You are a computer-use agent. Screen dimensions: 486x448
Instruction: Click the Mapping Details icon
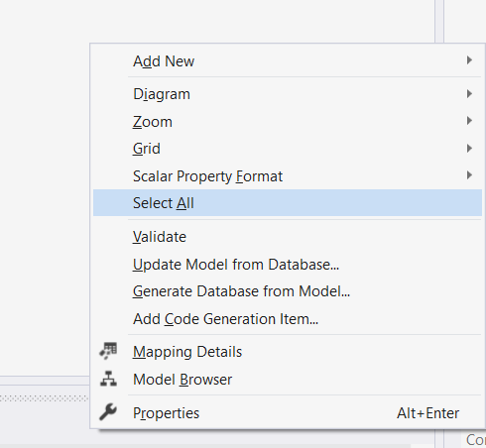pos(108,351)
